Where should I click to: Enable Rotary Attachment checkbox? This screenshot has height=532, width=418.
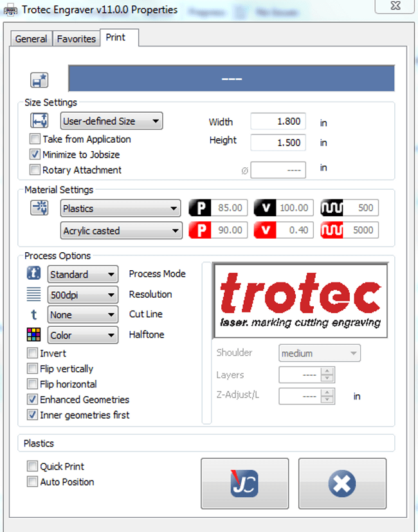(x=35, y=170)
